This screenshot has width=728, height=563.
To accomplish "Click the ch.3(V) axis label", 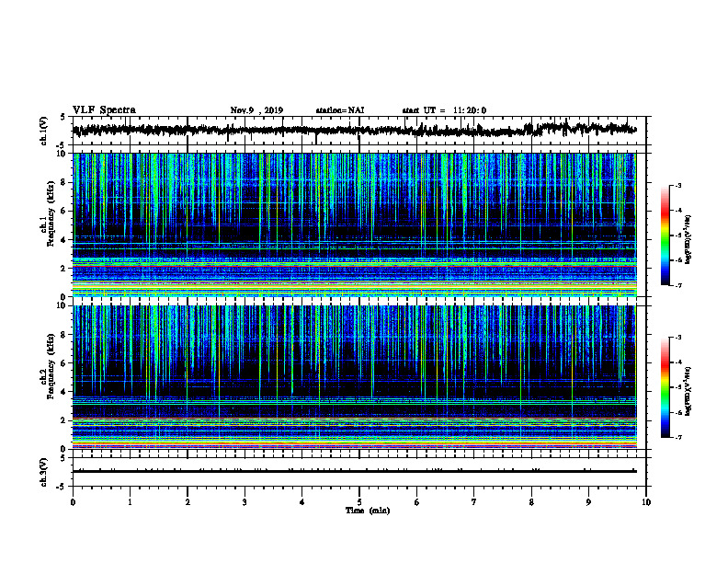I will pos(44,472).
